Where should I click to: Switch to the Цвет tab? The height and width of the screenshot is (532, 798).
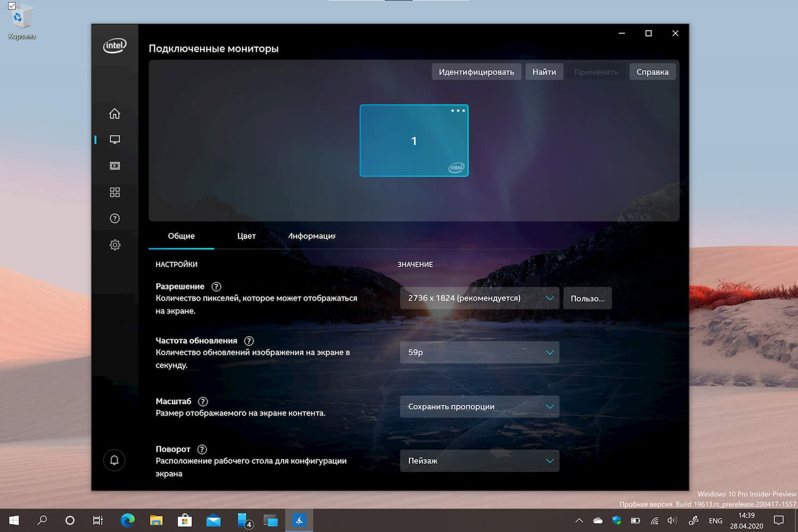point(246,236)
